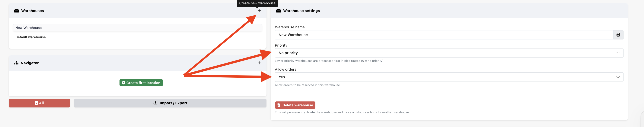Screen dimensions: 644x127
Task: Click the Warehouse settings panel title
Action: pyautogui.click(x=301, y=11)
